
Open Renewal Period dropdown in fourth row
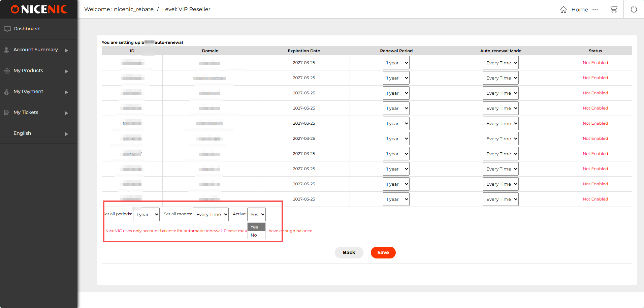coord(396,108)
